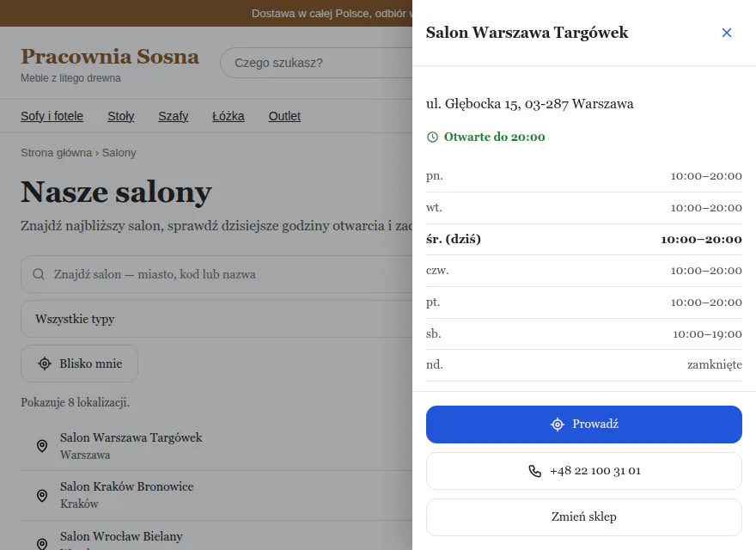The width and height of the screenshot is (756, 550).
Task: Click the target icon in the Prowadź button
Action: (558, 425)
